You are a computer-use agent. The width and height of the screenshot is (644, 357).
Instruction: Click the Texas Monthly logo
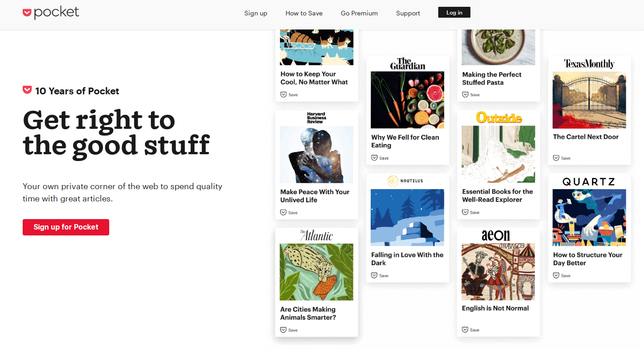[589, 64]
